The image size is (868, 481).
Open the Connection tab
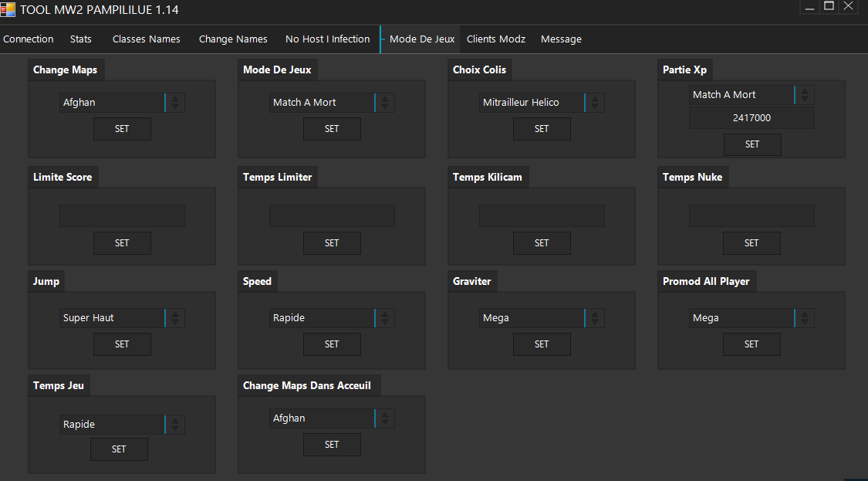pyautogui.click(x=29, y=39)
